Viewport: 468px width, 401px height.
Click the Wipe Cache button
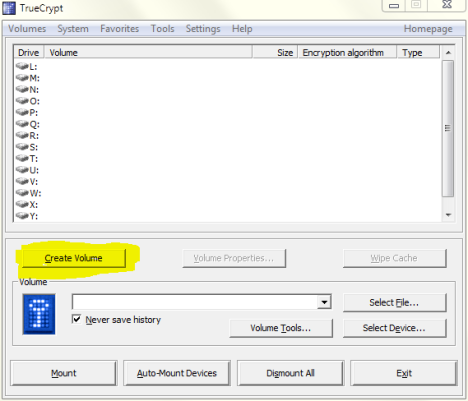[394, 258]
